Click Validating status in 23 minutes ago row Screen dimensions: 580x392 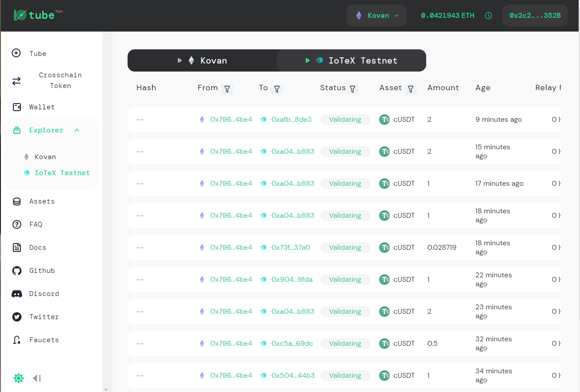[345, 312]
